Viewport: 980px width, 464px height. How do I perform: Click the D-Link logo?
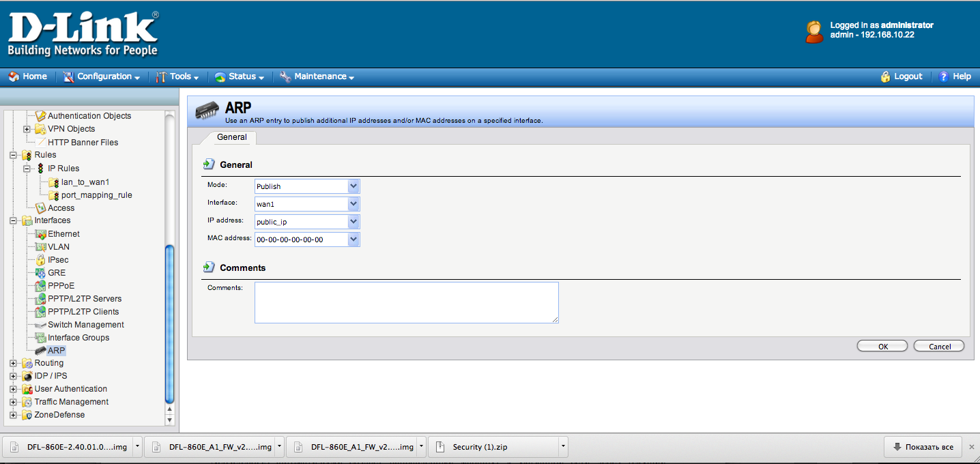[83, 34]
